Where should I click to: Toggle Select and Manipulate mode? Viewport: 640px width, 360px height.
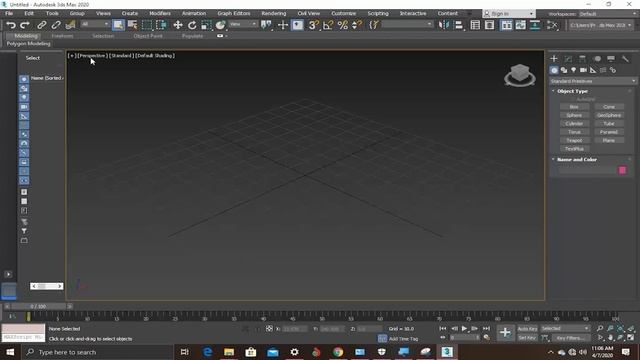pos(282,25)
